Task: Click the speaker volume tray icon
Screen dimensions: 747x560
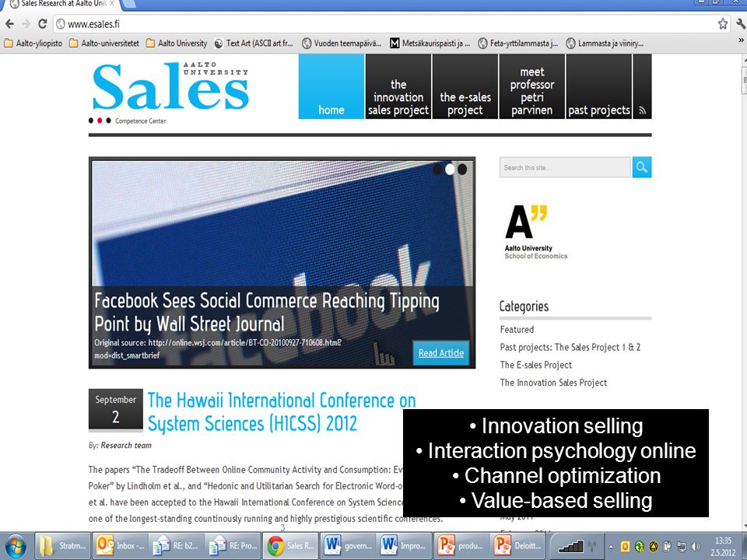Action: click(696, 547)
